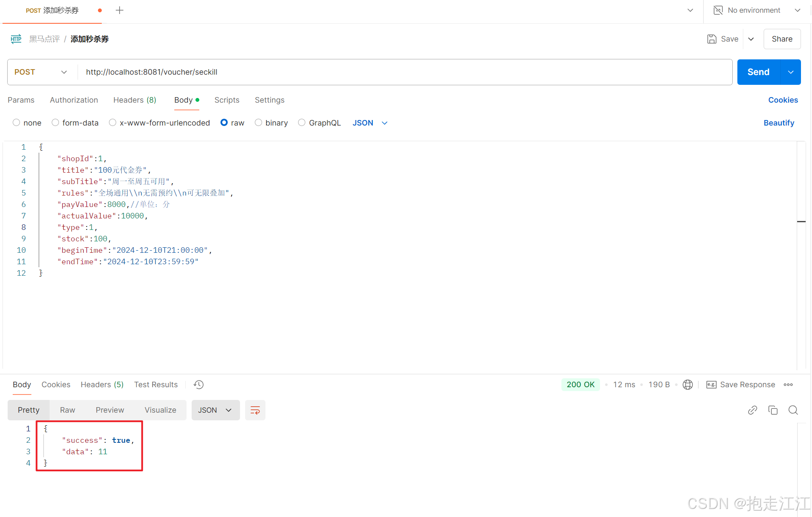812x517 pixels.
Task: Copy the response link with chain icon
Action: click(753, 410)
